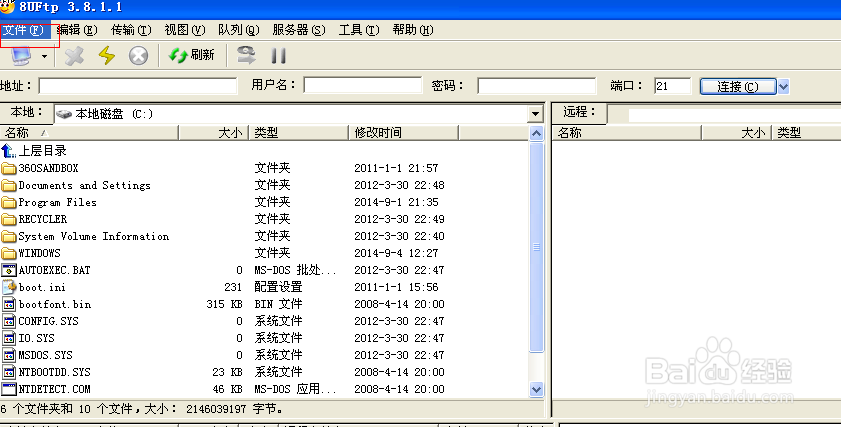Viewport: 841px width, 427px height.
Task: Click the 2014-9-1 21:35 date of Program Files
Action: [x=396, y=202]
